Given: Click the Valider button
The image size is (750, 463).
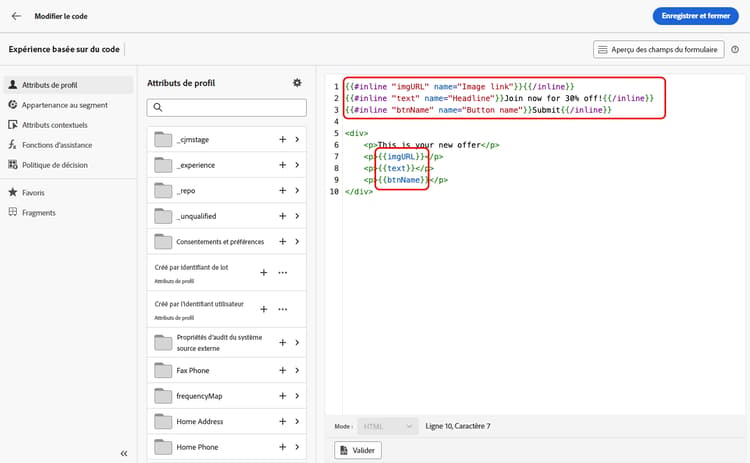Looking at the screenshot, I should coord(358,450).
